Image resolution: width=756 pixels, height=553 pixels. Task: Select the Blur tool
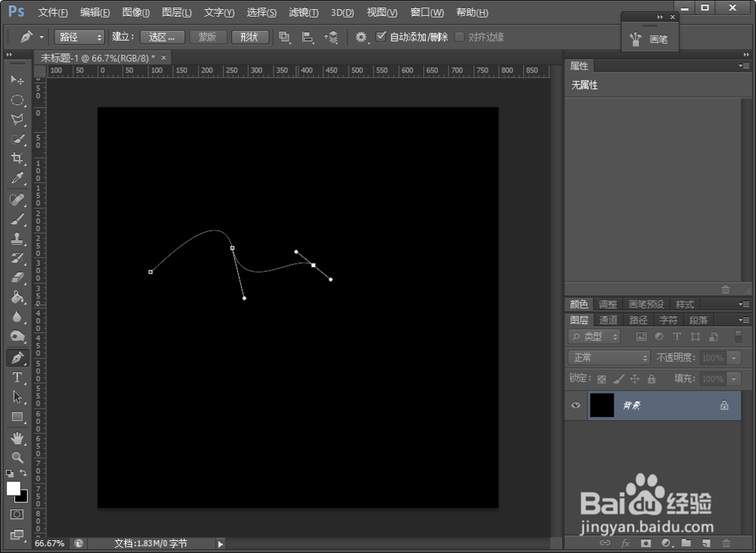click(x=17, y=317)
